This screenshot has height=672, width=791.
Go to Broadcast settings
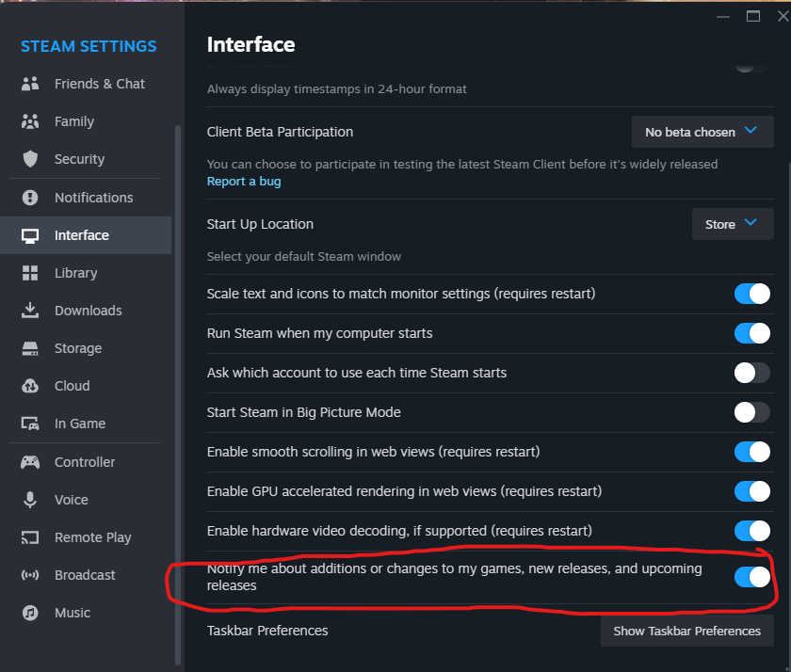(86, 575)
